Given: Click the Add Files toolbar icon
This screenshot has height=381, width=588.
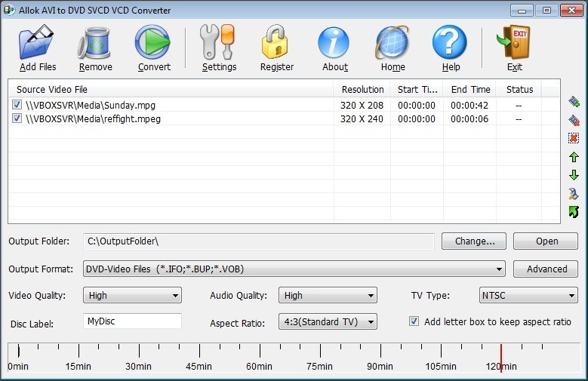Looking at the screenshot, I should 38,44.
